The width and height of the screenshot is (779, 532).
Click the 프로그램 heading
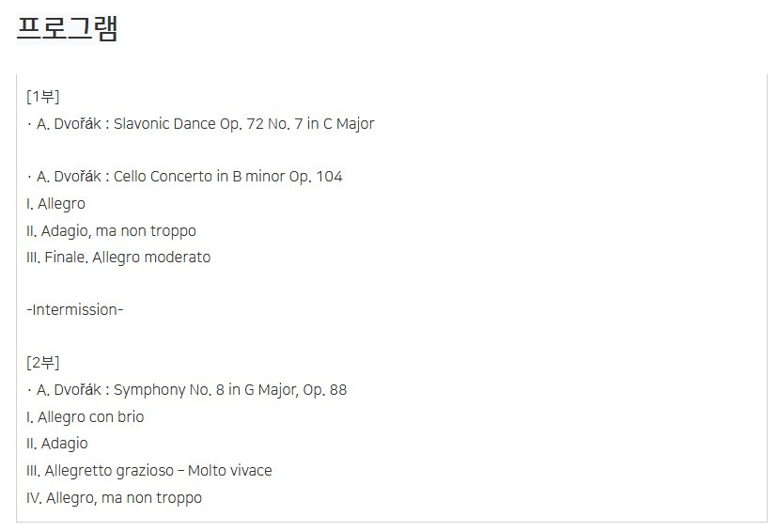click(x=68, y=28)
